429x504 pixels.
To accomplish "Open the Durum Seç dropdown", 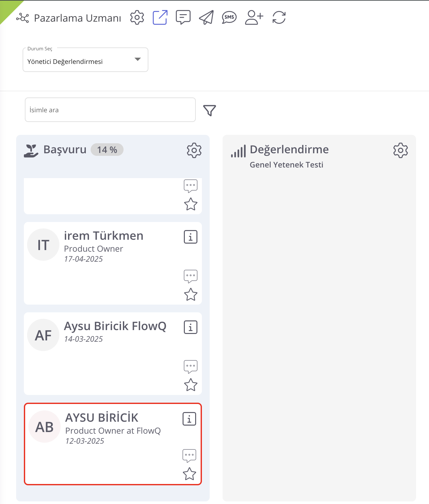I will pos(85,60).
